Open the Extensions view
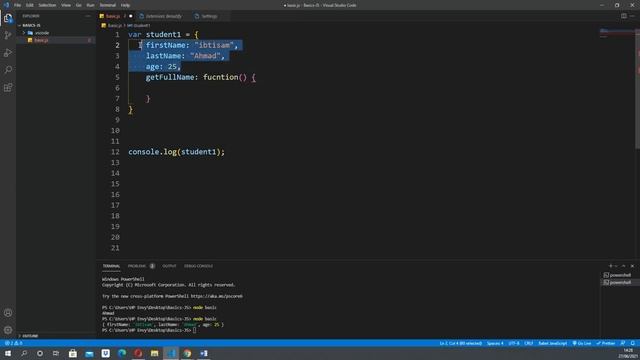The image size is (640, 360). [x=8, y=87]
